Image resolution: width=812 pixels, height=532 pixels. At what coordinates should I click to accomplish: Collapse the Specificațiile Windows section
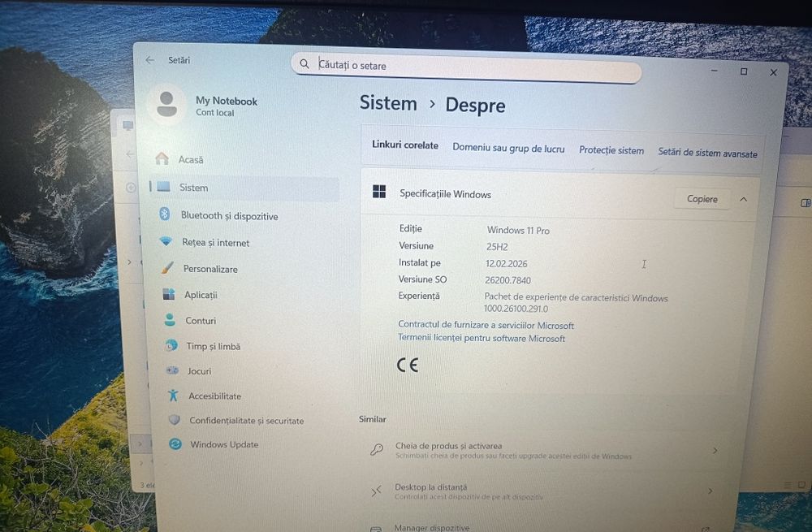[744, 200]
